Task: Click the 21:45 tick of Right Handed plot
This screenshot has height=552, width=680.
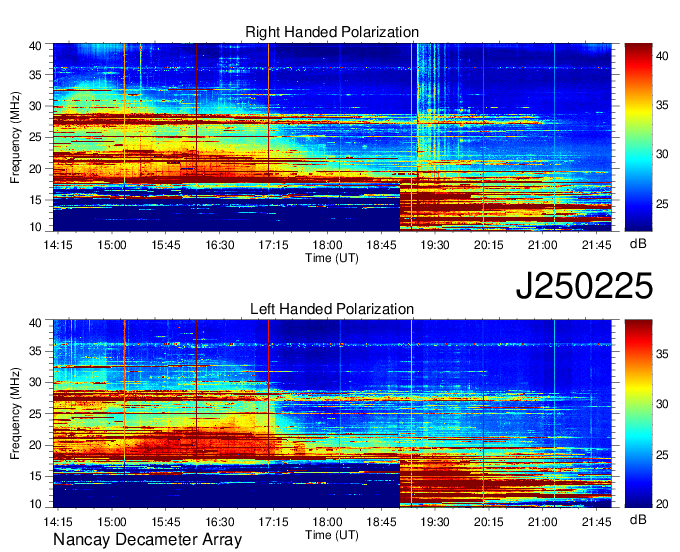Action: click(x=596, y=245)
